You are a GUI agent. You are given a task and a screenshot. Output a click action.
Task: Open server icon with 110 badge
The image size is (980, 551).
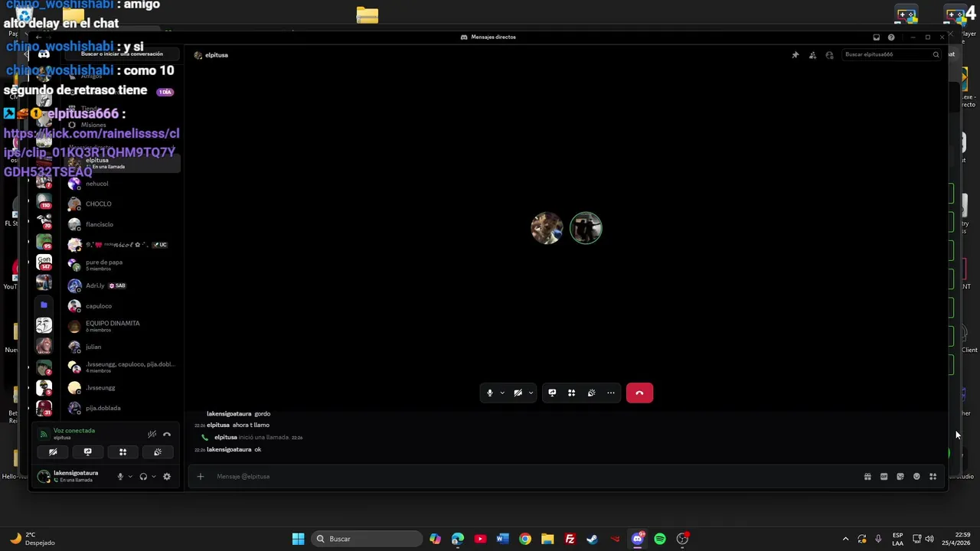44,201
